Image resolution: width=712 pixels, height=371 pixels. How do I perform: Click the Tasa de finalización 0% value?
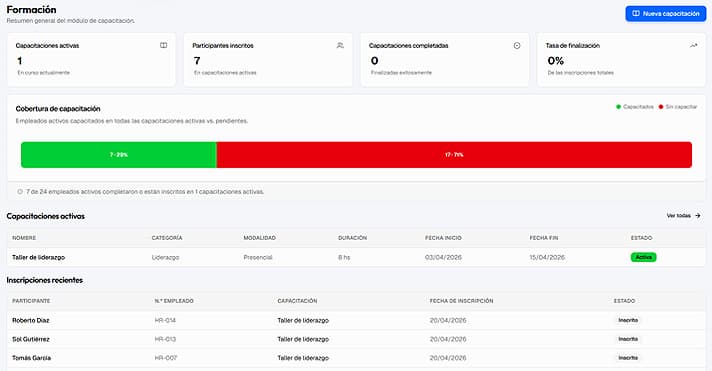coord(556,60)
